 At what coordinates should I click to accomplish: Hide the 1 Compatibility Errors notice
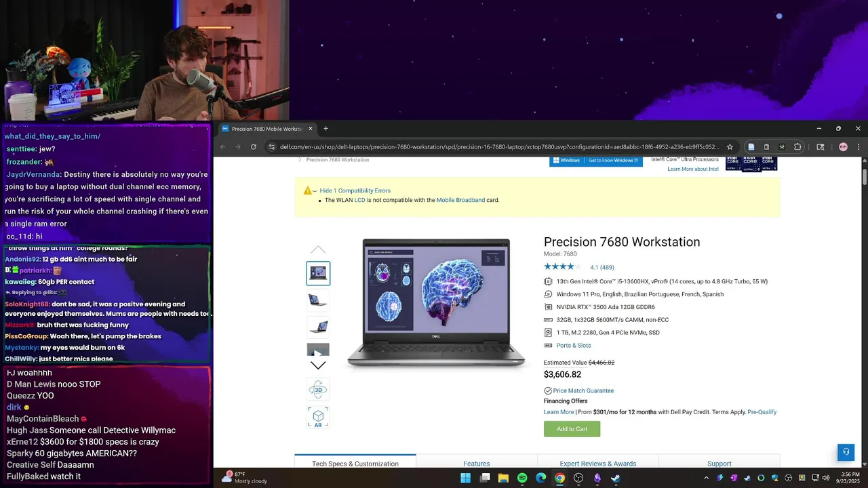coord(355,191)
